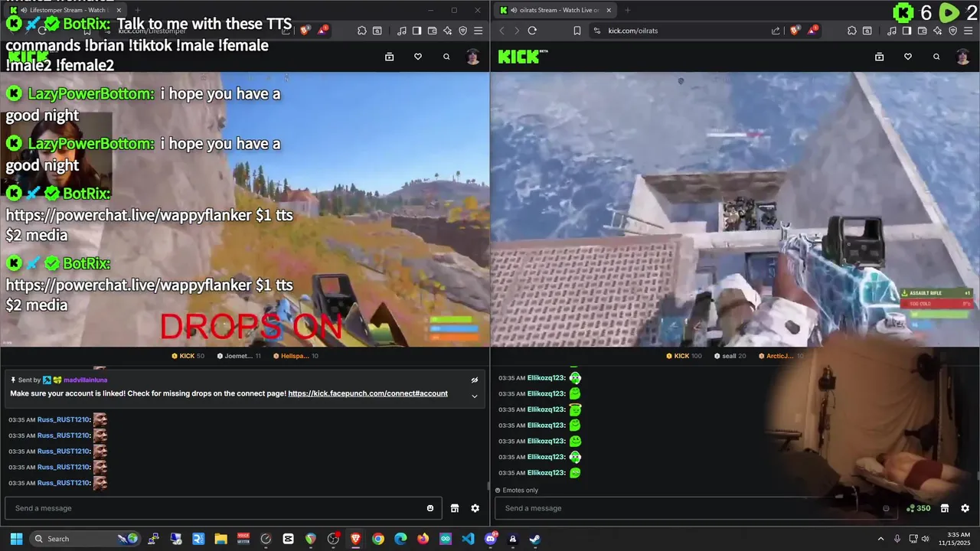The image size is (980, 551).
Task: Click Kick logo in oilrats window
Action: click(523, 57)
